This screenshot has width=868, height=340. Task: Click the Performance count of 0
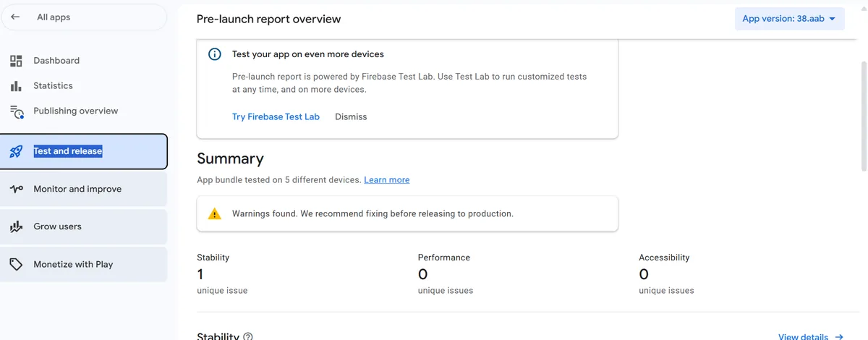(x=422, y=274)
